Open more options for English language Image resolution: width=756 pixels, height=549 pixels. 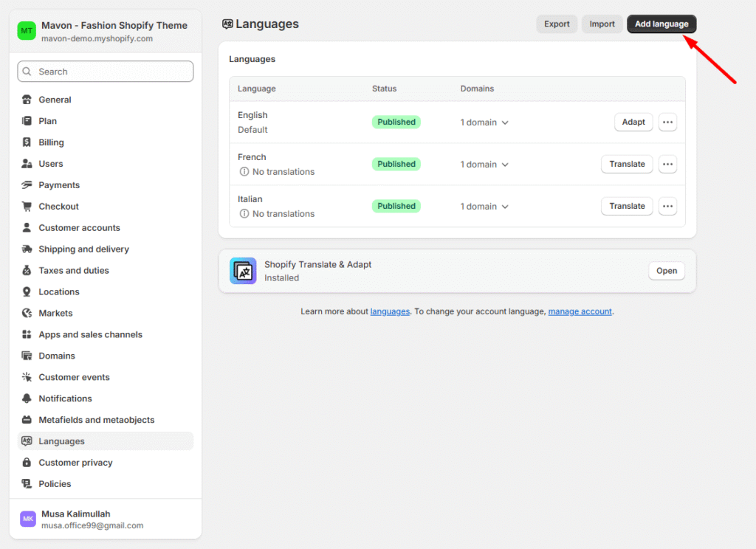point(667,122)
